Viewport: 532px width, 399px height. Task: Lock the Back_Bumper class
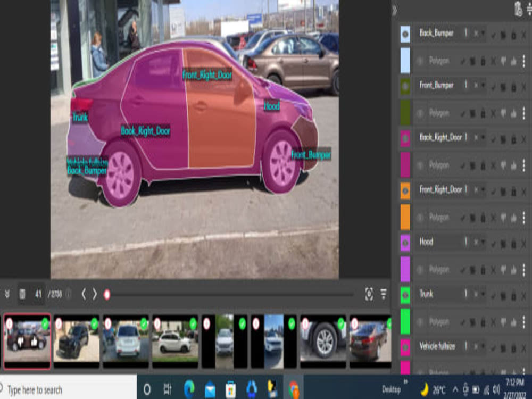514,35
